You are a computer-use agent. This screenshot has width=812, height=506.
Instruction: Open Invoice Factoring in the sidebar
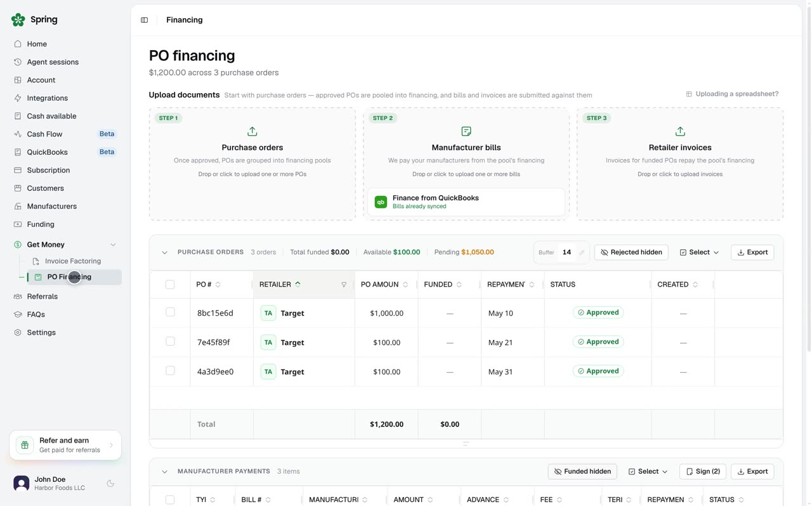pyautogui.click(x=73, y=261)
